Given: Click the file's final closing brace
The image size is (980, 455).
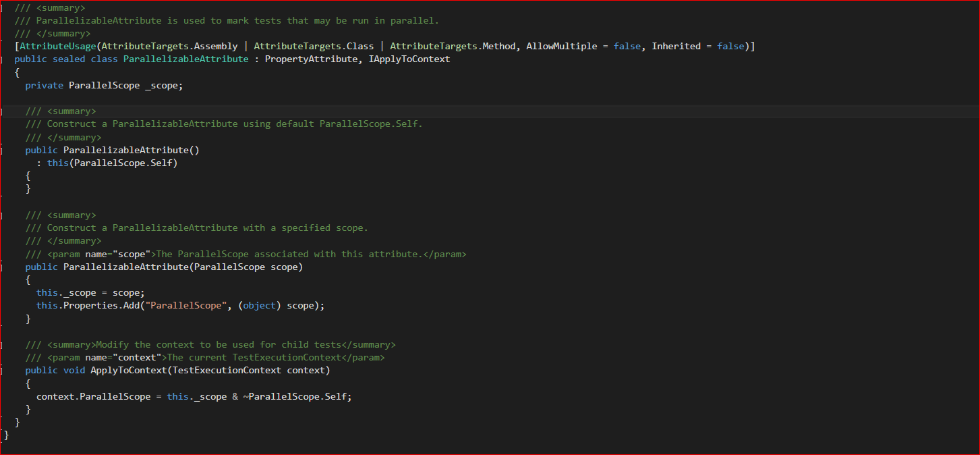Looking at the screenshot, I should (x=5, y=435).
